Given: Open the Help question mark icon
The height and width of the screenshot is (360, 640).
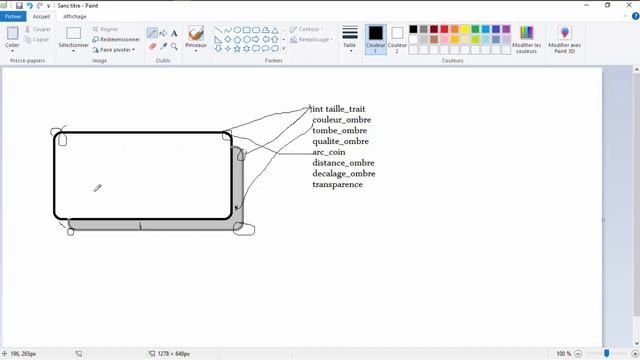Looking at the screenshot, I should click(636, 16).
